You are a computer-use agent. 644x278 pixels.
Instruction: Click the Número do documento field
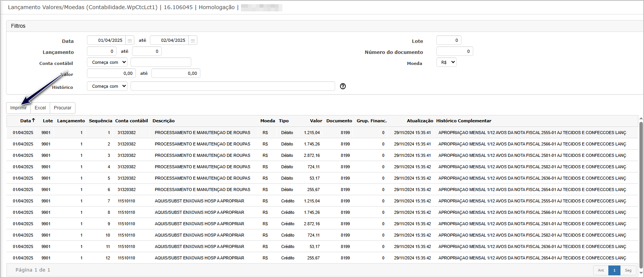455,51
